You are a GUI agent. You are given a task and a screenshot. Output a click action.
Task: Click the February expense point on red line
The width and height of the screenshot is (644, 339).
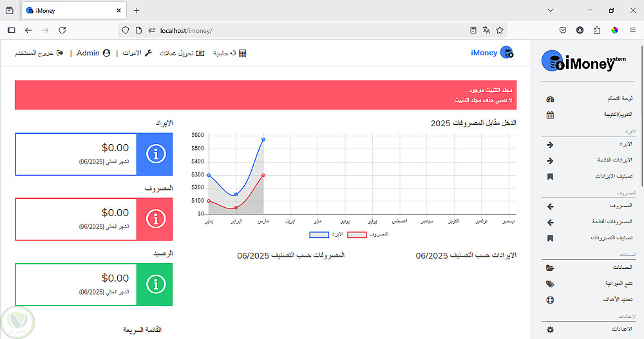coord(236,208)
